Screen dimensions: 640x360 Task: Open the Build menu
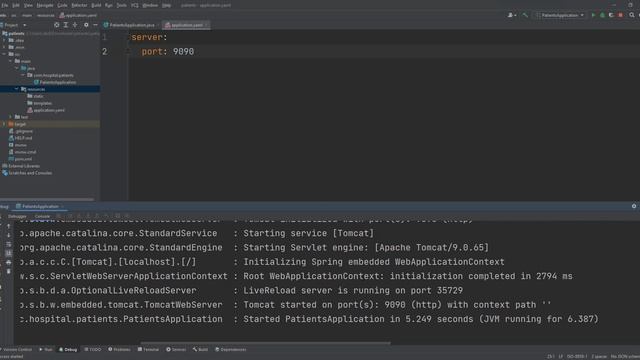[96, 5]
